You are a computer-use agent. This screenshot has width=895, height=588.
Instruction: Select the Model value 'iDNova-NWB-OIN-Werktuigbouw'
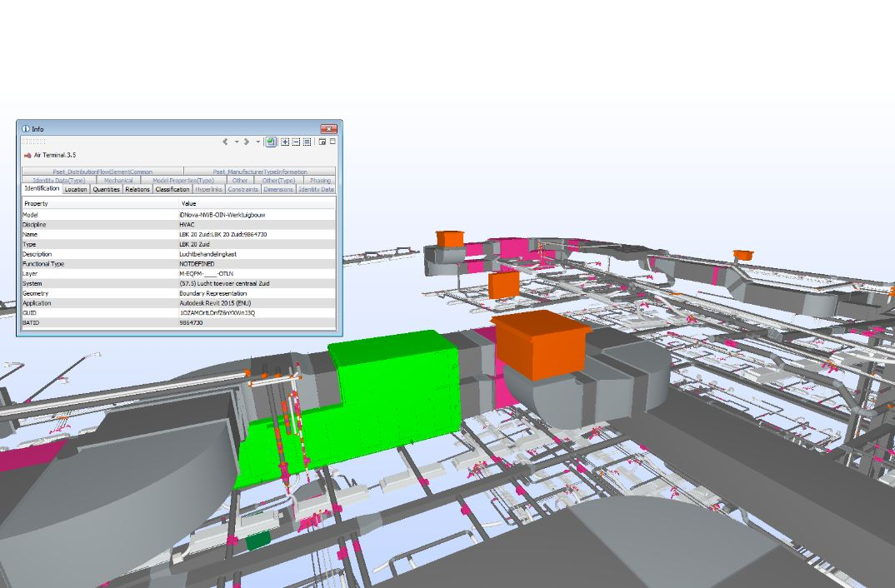(222, 215)
